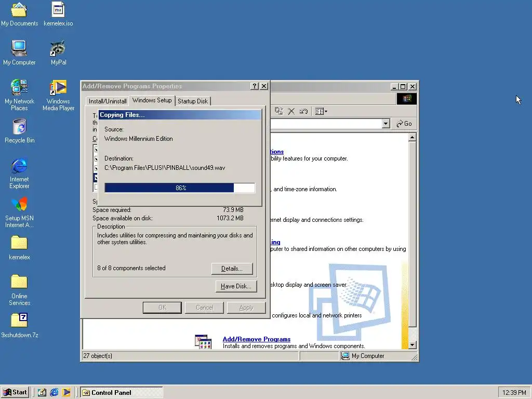The width and height of the screenshot is (532, 399).
Task: Click the '73.9 MB' space required value
Action: (233, 210)
